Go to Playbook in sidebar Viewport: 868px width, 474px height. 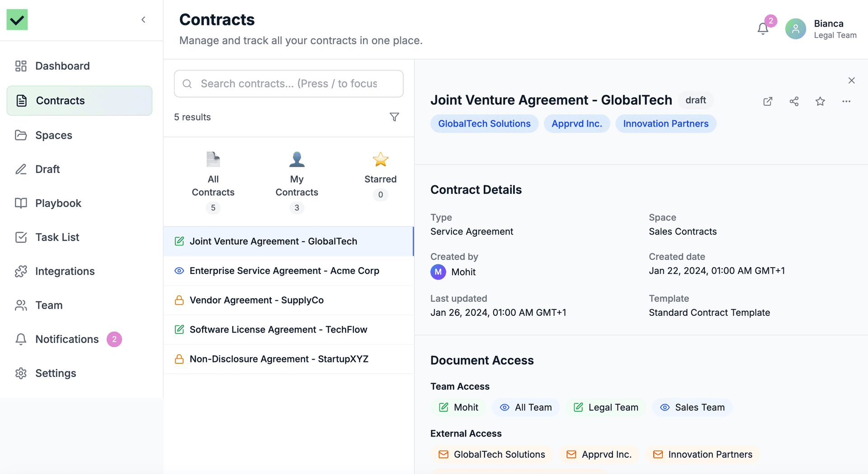coord(58,203)
